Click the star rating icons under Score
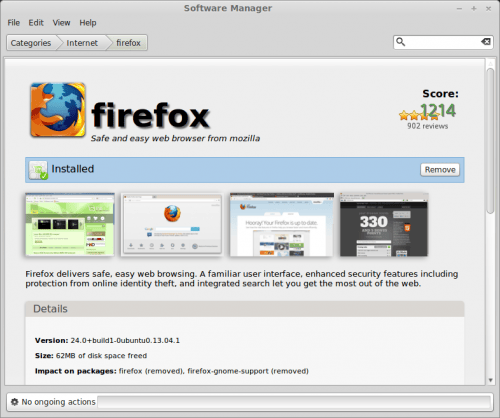The width and height of the screenshot is (500, 418). [x=419, y=116]
